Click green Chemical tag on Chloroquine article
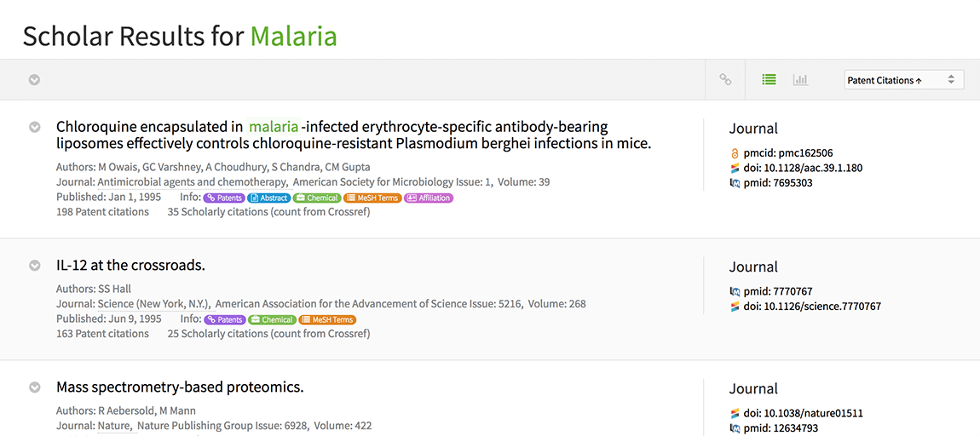This screenshot has height=436, width=980. click(x=317, y=198)
